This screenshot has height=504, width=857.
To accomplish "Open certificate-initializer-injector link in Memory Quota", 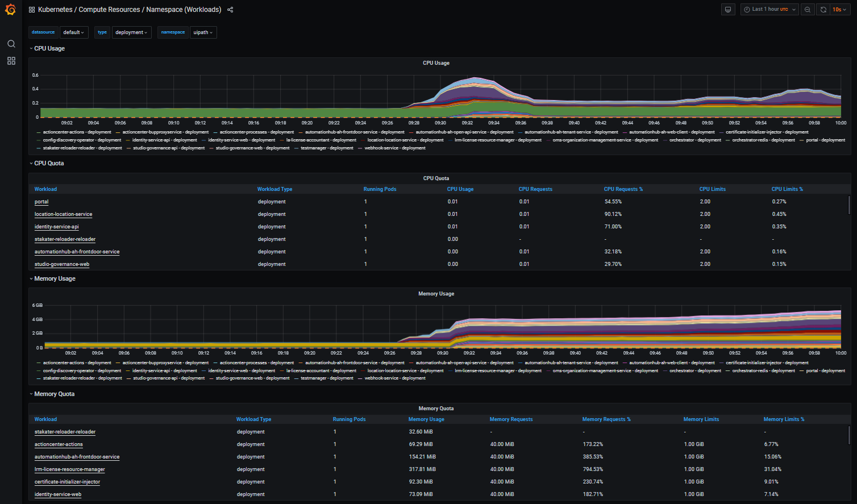I will pyautogui.click(x=67, y=482).
